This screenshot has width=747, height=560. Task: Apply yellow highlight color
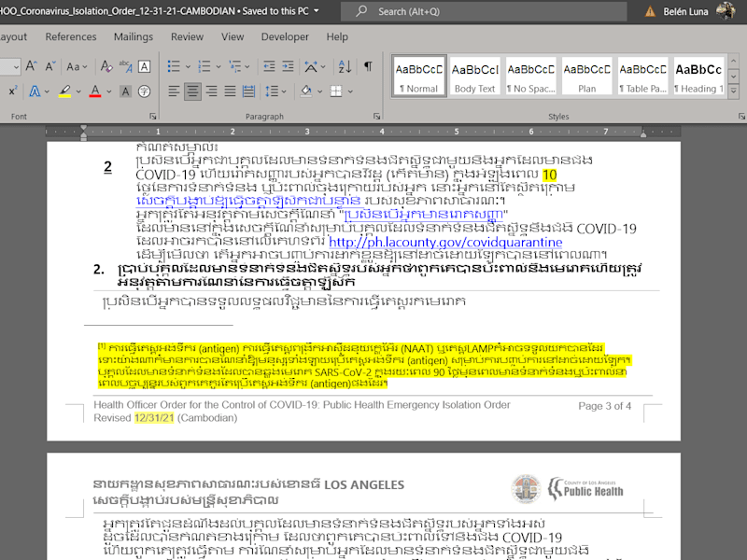64,91
